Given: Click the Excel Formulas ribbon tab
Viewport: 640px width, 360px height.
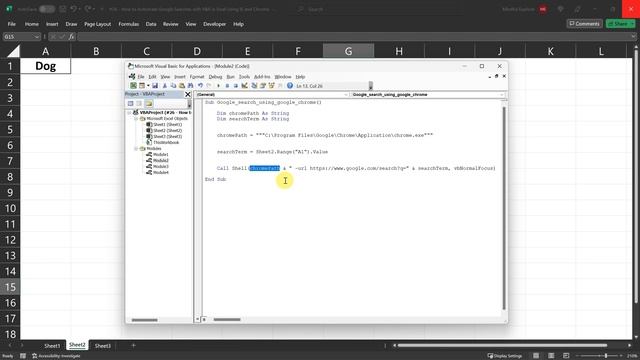Looking at the screenshot, I should [129, 24].
